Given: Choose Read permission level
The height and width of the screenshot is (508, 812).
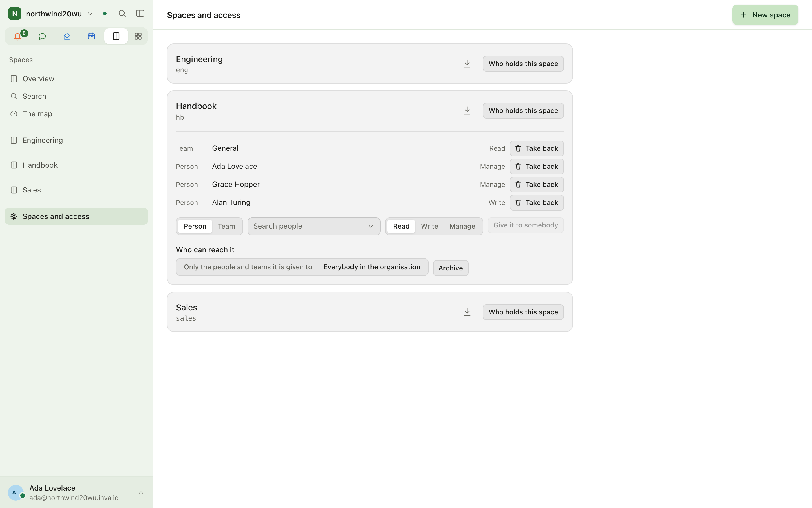Looking at the screenshot, I should pyautogui.click(x=401, y=226).
